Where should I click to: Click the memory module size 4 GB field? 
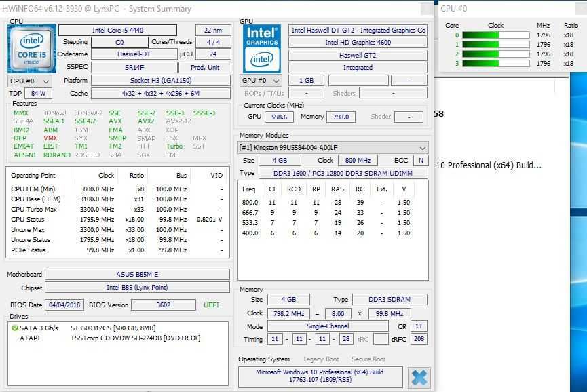(280, 161)
